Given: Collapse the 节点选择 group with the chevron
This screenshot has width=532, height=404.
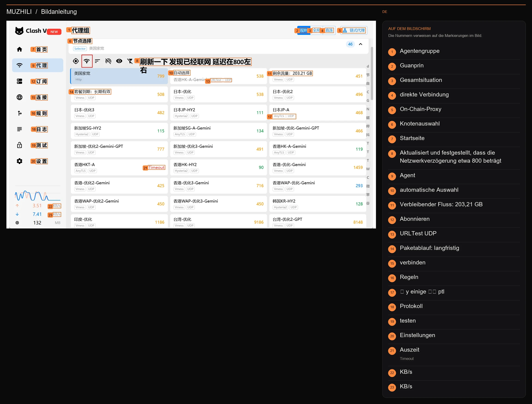Looking at the screenshot, I should pos(360,44).
